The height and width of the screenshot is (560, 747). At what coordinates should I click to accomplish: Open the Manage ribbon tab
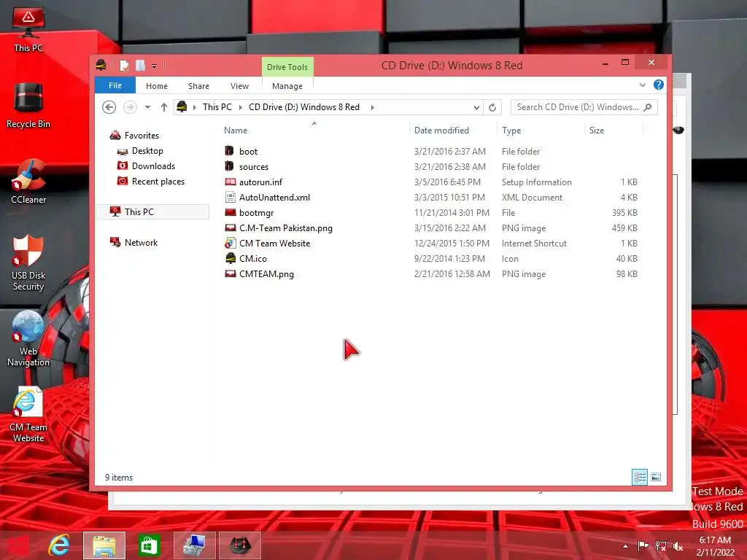pos(287,86)
